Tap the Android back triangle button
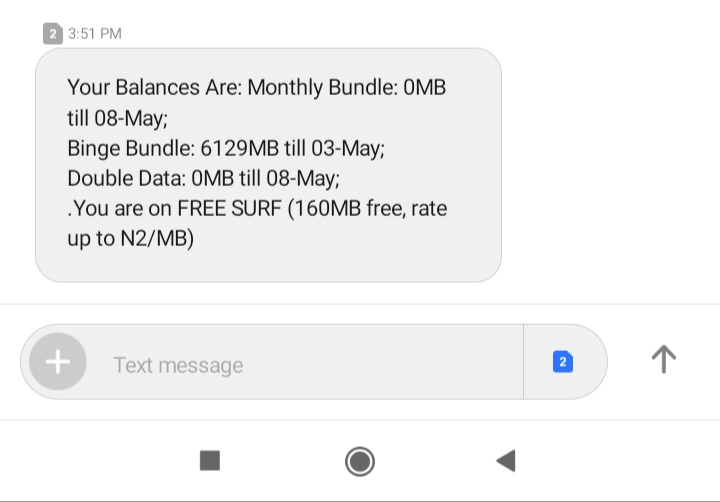Viewport: 720px width, 502px height. pyautogui.click(x=506, y=461)
